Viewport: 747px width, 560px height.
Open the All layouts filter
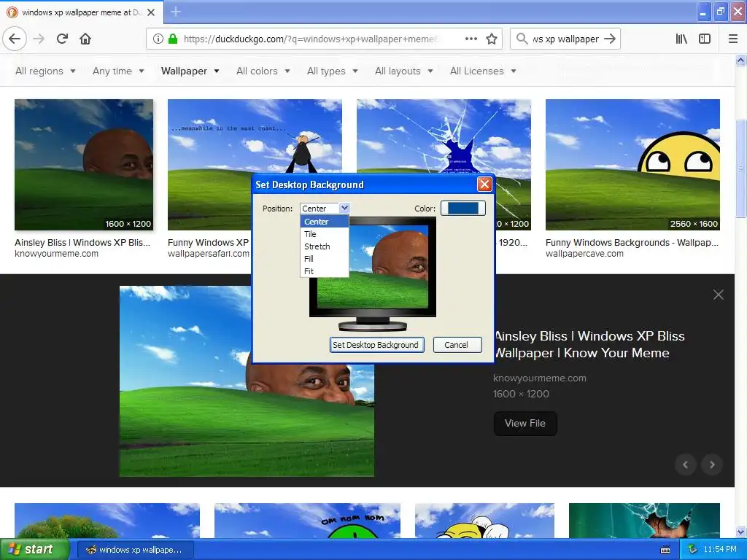(x=403, y=71)
